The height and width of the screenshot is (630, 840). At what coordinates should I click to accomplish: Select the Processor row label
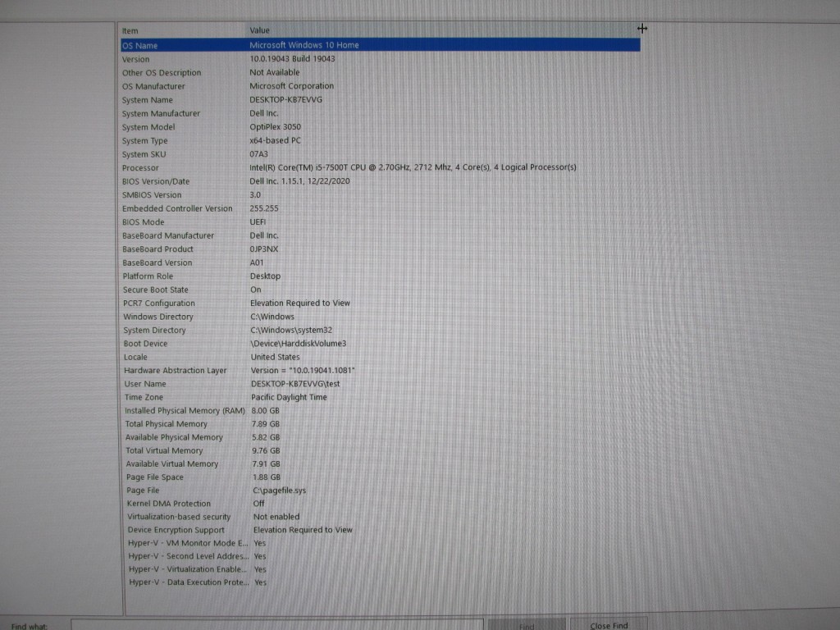(x=140, y=167)
